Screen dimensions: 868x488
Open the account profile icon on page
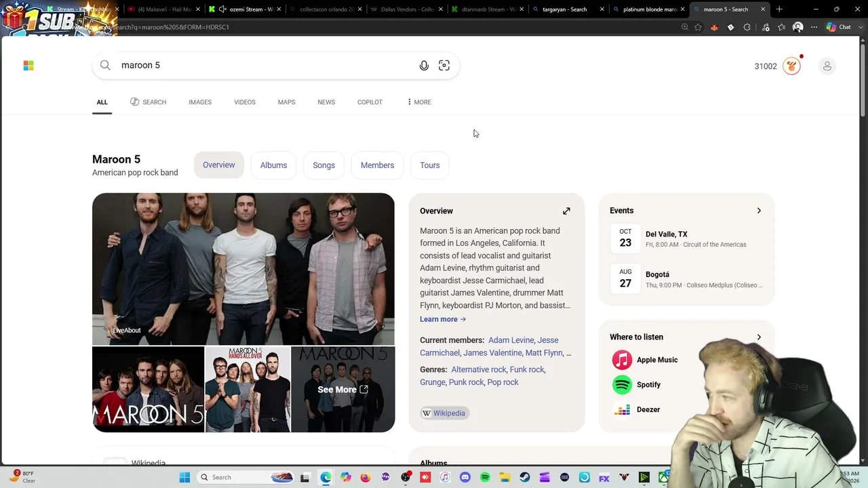pyautogui.click(x=827, y=66)
